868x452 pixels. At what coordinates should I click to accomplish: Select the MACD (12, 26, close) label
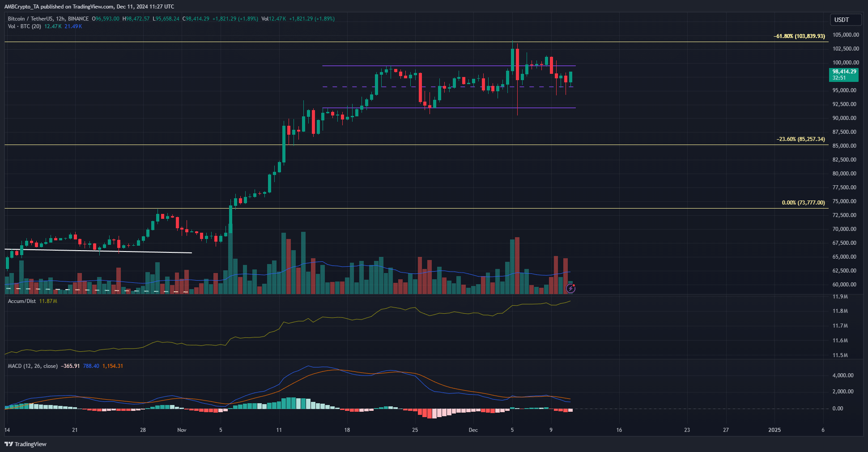(x=33, y=366)
